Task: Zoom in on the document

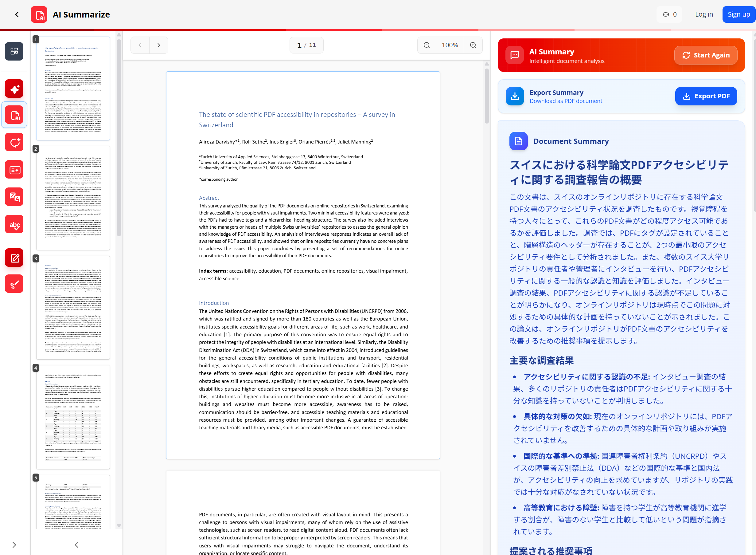Action: (473, 45)
